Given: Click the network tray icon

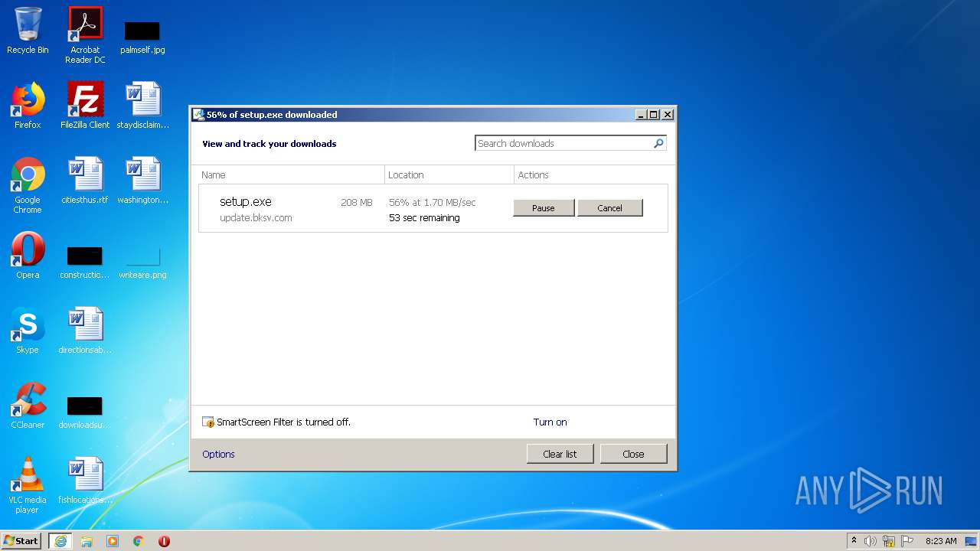Looking at the screenshot, I should [x=889, y=541].
